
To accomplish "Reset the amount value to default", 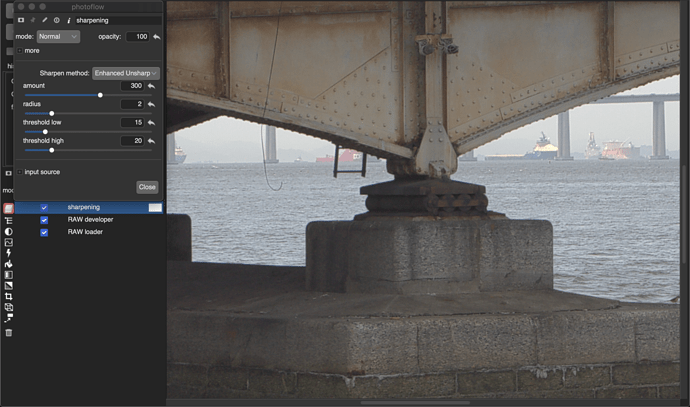I will pos(151,87).
